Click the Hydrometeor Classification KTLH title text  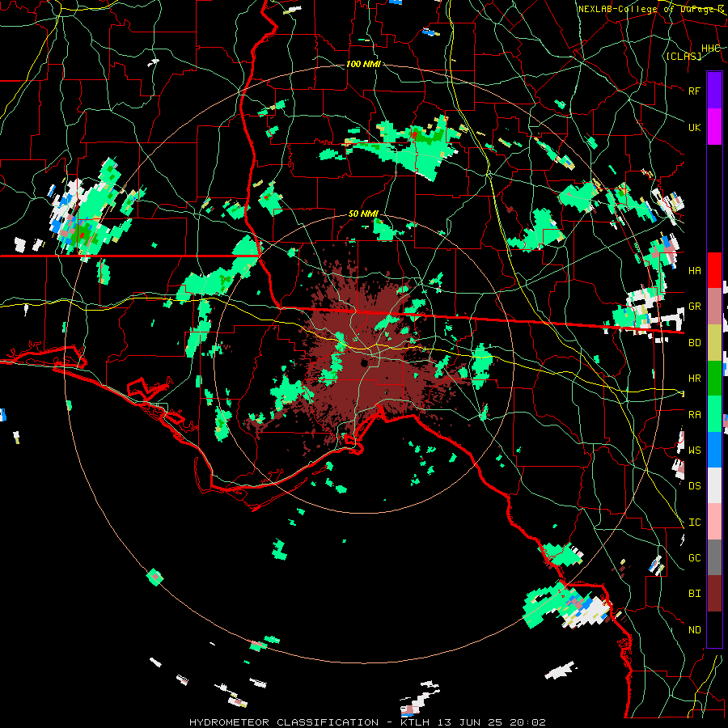(367, 722)
